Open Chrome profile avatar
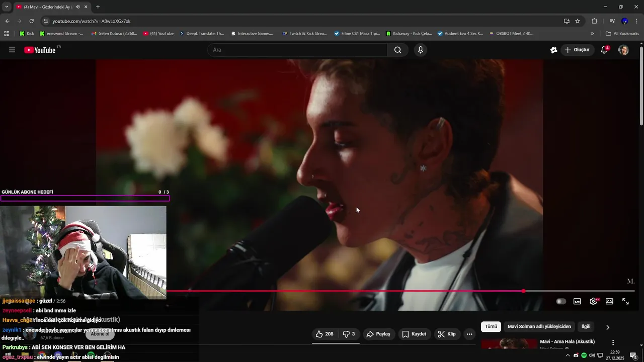644x362 pixels. point(624,21)
